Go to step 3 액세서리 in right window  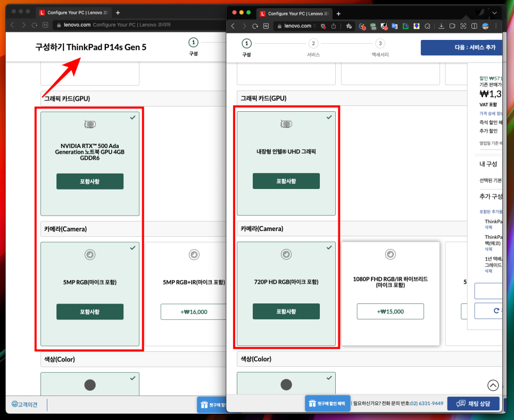pyautogui.click(x=380, y=48)
